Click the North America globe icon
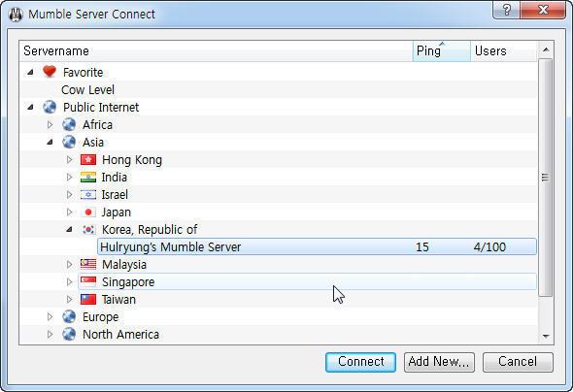573x392 pixels. coord(69,334)
